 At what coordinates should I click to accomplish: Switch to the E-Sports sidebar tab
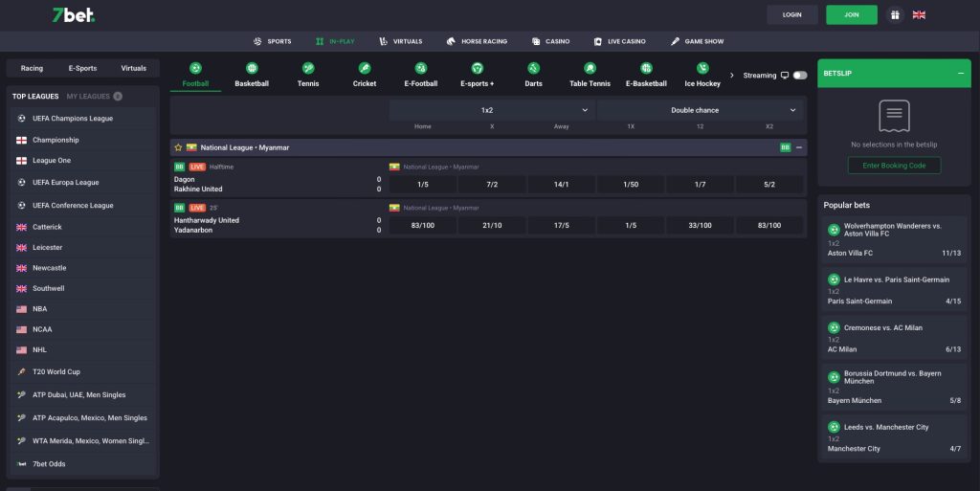coord(82,68)
